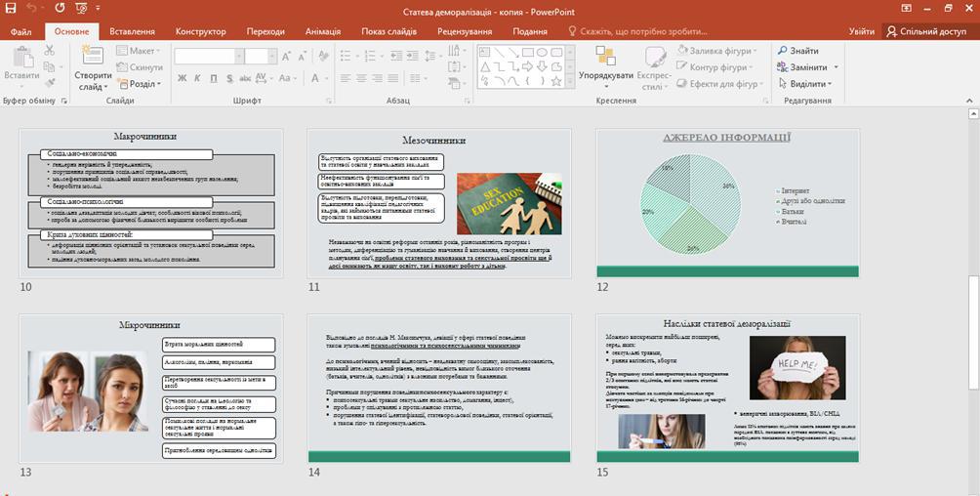The height and width of the screenshot is (496, 980).
Task: Open Change Case Aa dropdown
Action: pos(287,78)
